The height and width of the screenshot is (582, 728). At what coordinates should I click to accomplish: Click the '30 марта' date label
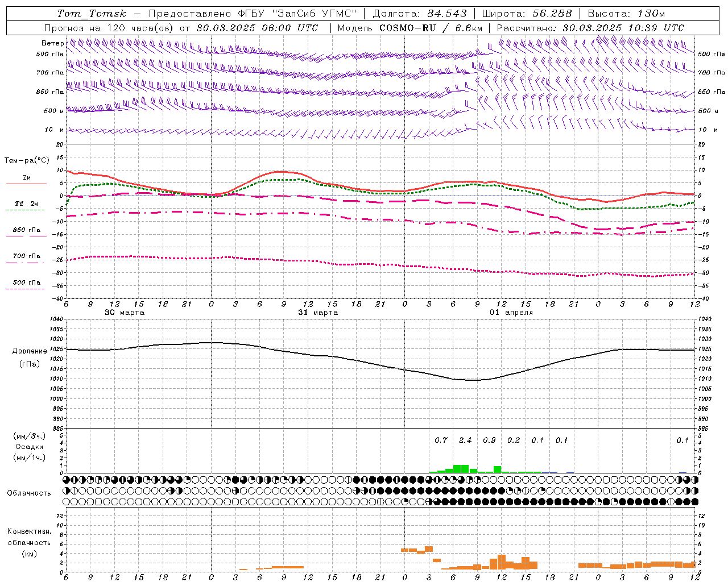[125, 313]
